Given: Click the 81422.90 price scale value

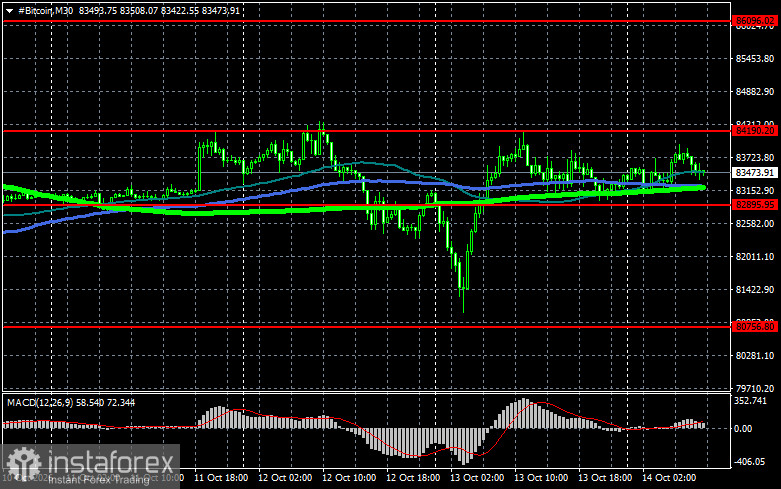Looking at the screenshot, I should point(755,289).
